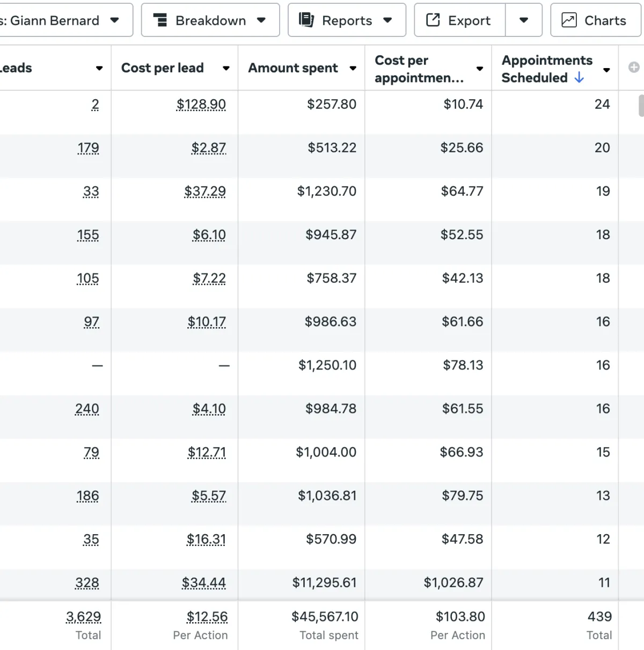The image size is (644, 650).
Task: Open the Cost per lead column menu
Action: (226, 68)
